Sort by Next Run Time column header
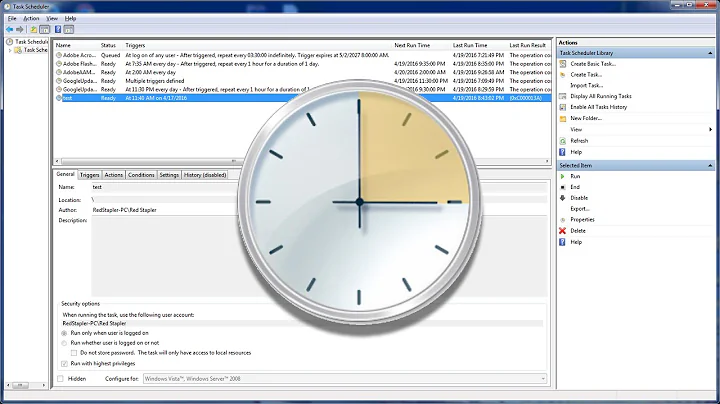Screen dimensions: 720x404 [x=412, y=45]
